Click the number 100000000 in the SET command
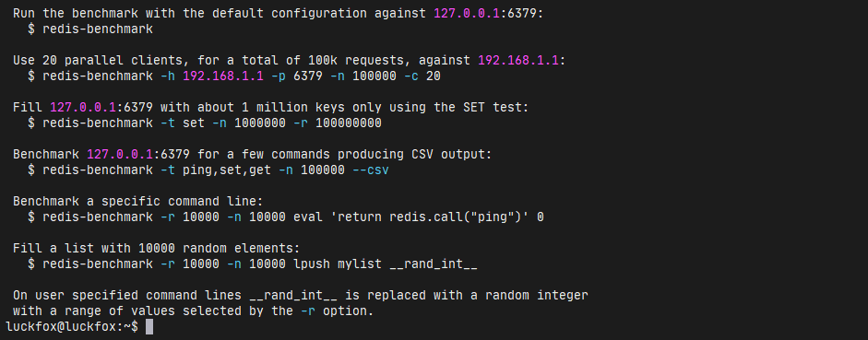 (348, 123)
